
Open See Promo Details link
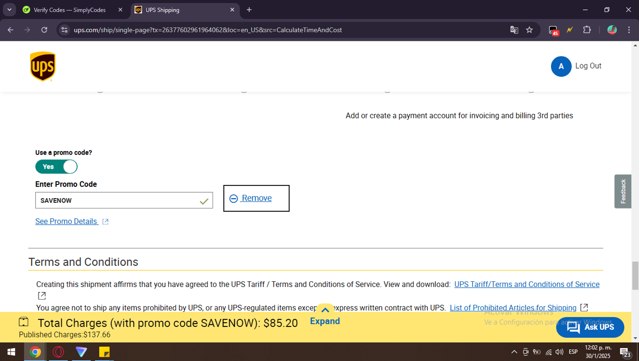(67, 221)
